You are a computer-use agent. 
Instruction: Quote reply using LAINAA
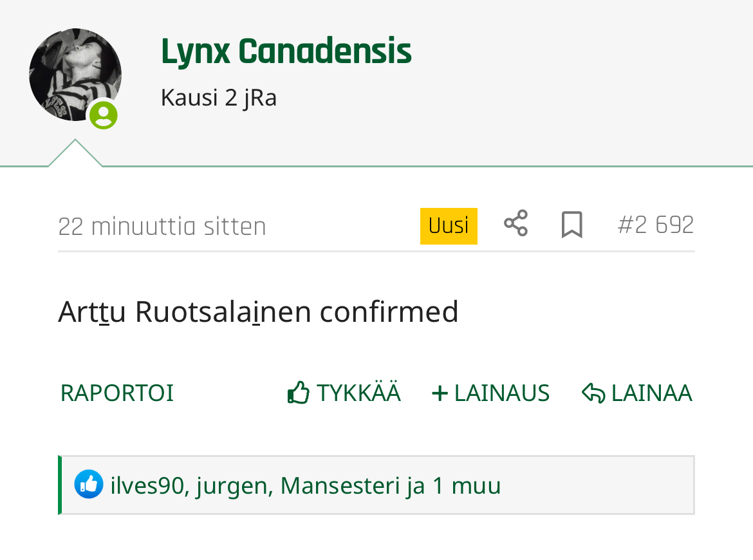[x=652, y=393]
